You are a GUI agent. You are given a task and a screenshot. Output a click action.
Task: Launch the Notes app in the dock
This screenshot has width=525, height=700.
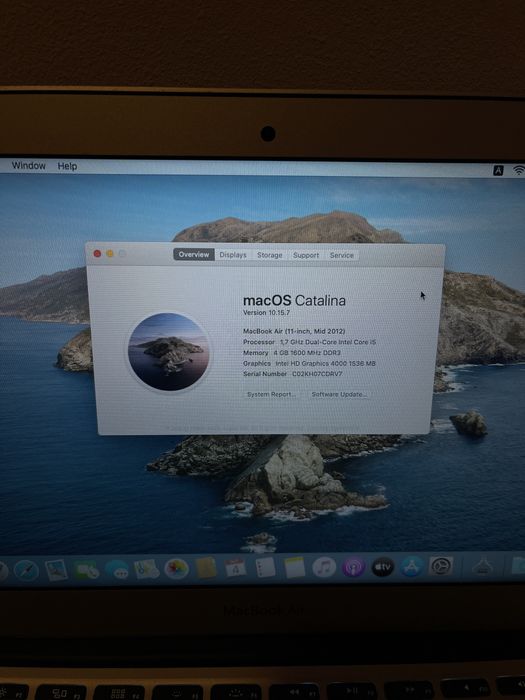(295, 567)
